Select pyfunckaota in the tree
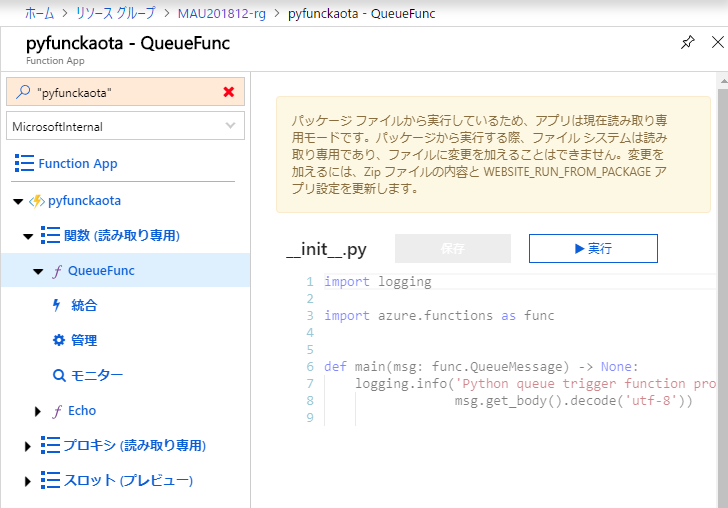728x508 pixels. 84,201
